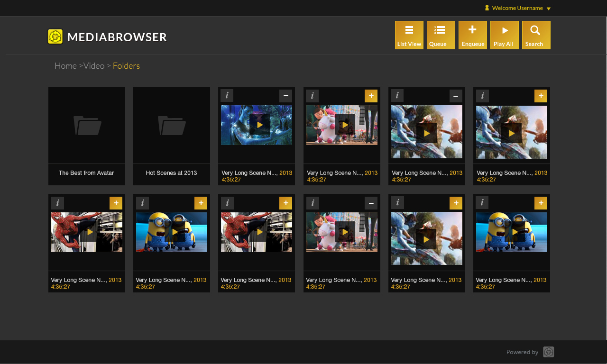Remove dark blue night Avatar video from queue
This screenshot has width=607, height=364.
pos(285,96)
